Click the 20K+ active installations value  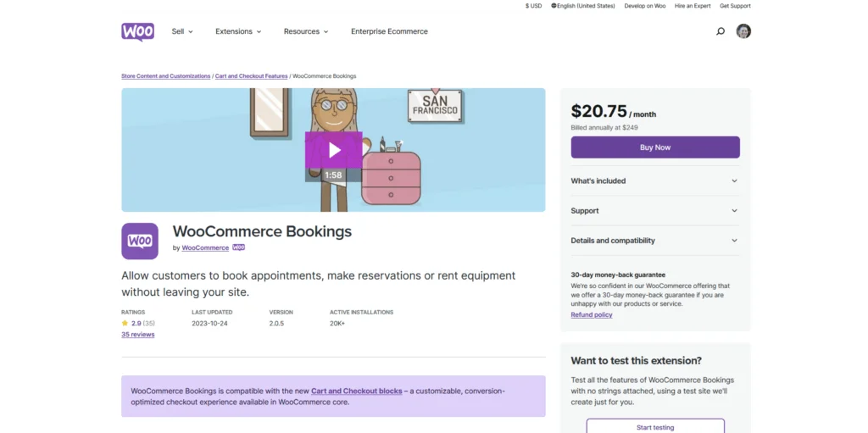pyautogui.click(x=337, y=324)
